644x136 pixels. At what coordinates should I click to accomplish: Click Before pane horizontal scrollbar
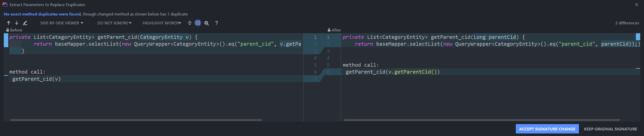[136, 120]
